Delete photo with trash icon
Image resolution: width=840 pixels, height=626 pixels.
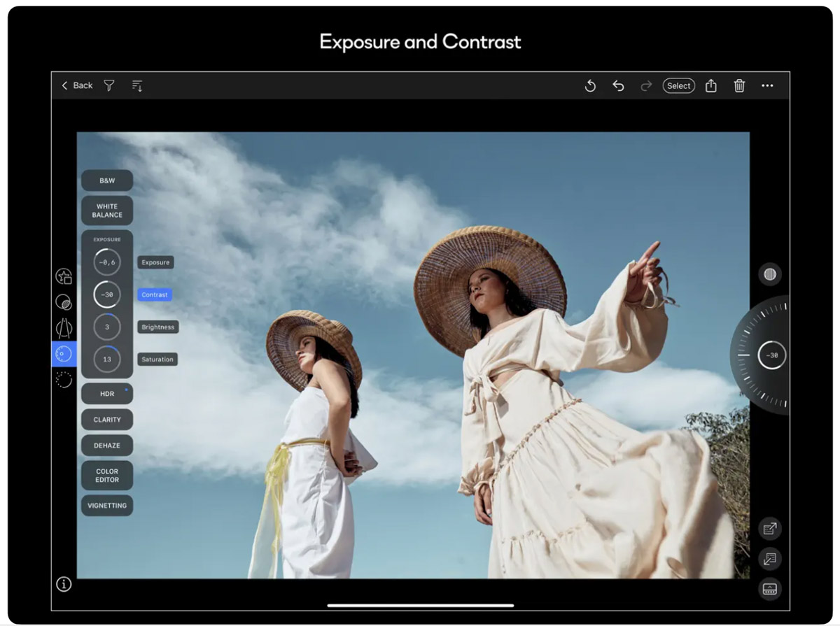[739, 85]
